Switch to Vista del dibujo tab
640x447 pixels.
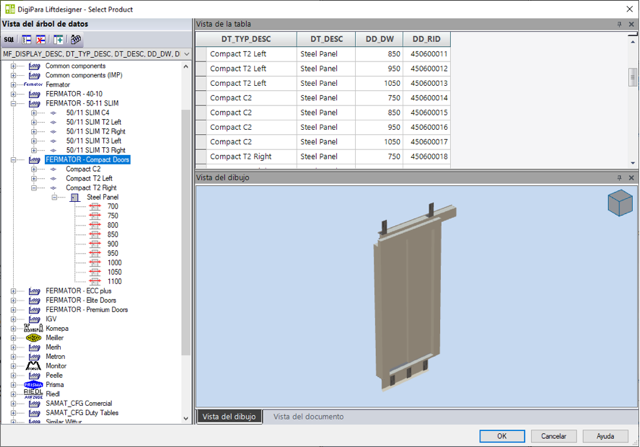(229, 416)
